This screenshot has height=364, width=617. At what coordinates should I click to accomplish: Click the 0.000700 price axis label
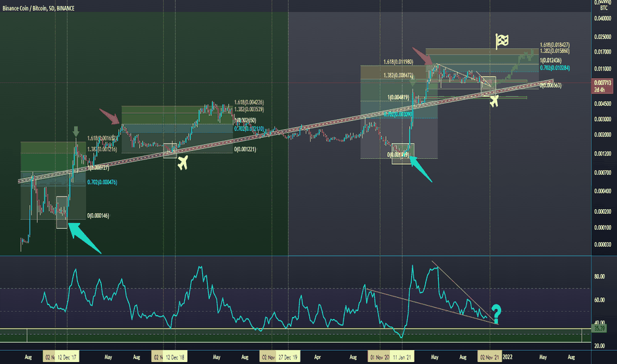(602, 172)
